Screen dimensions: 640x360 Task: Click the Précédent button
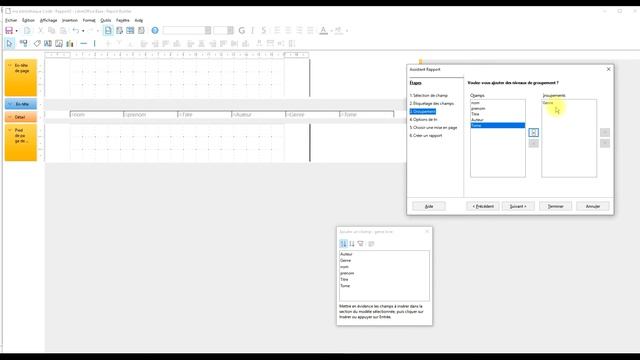pyautogui.click(x=483, y=206)
